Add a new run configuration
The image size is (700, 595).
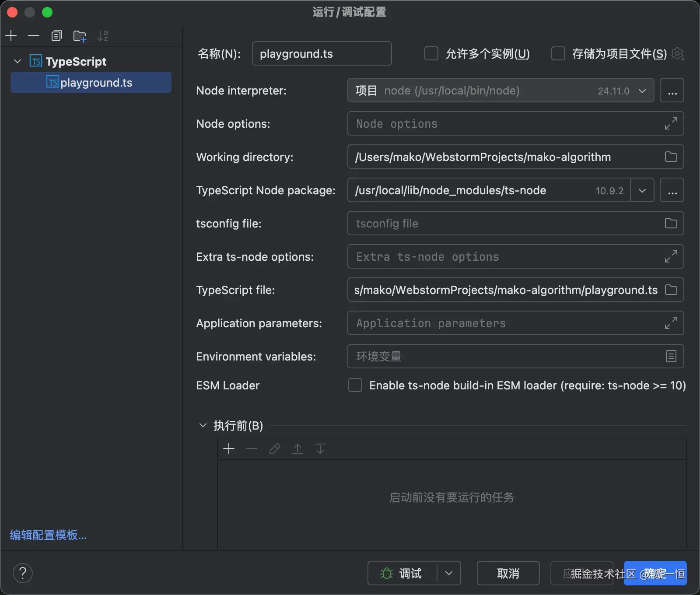11,35
